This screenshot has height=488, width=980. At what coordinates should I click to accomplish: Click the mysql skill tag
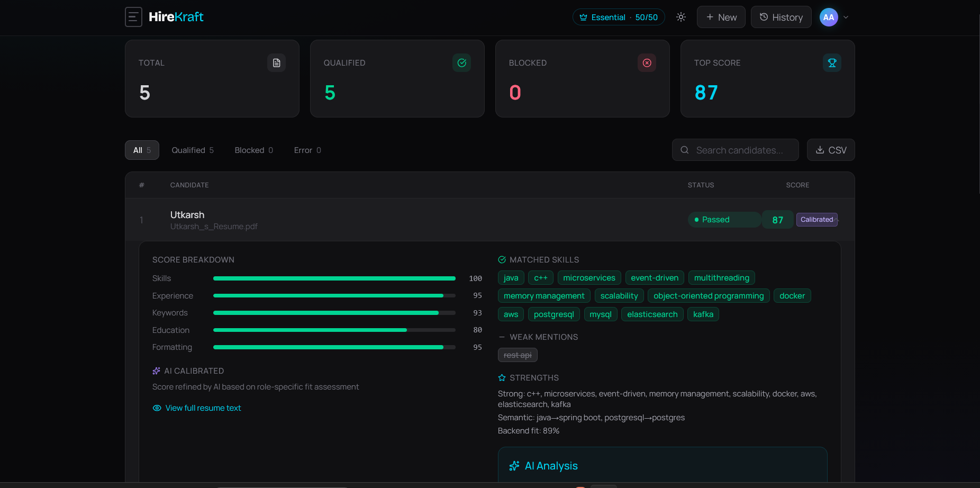pos(601,314)
